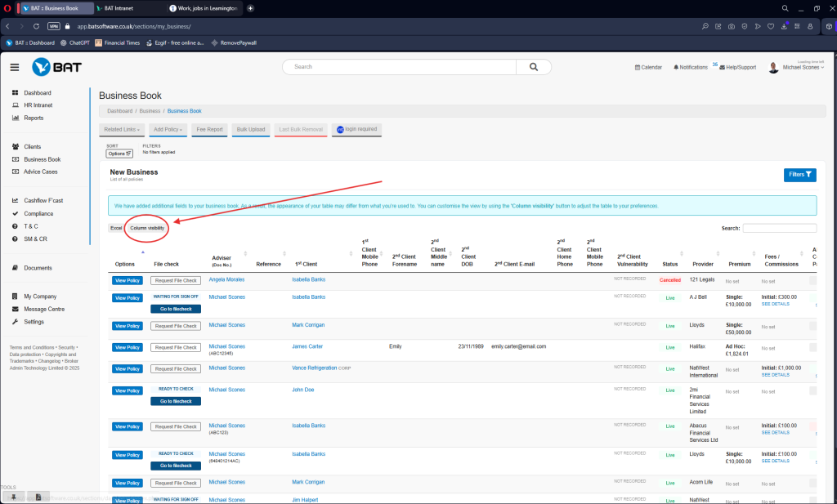Click the Column visibility button

click(x=147, y=228)
